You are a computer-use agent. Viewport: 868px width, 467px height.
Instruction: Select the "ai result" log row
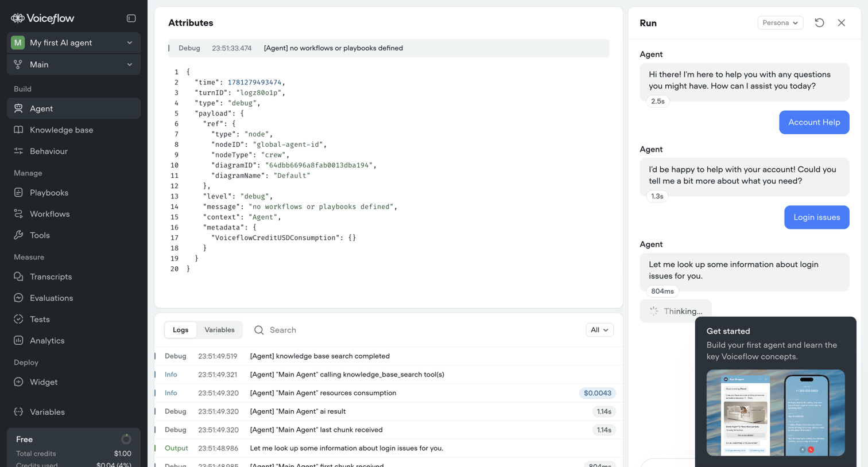coord(389,411)
